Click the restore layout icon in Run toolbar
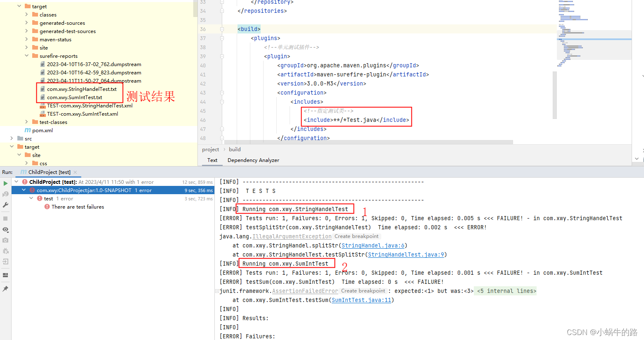The image size is (644, 340). pos(5,275)
